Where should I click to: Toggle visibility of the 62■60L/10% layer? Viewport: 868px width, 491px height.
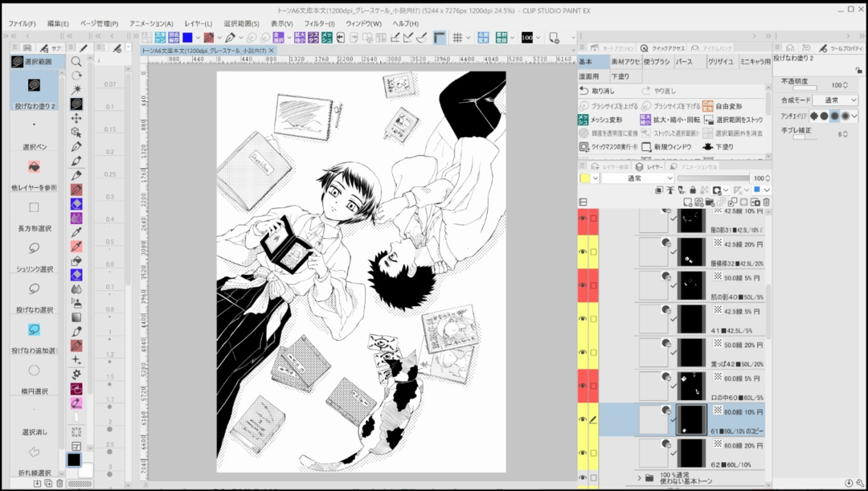tap(583, 454)
